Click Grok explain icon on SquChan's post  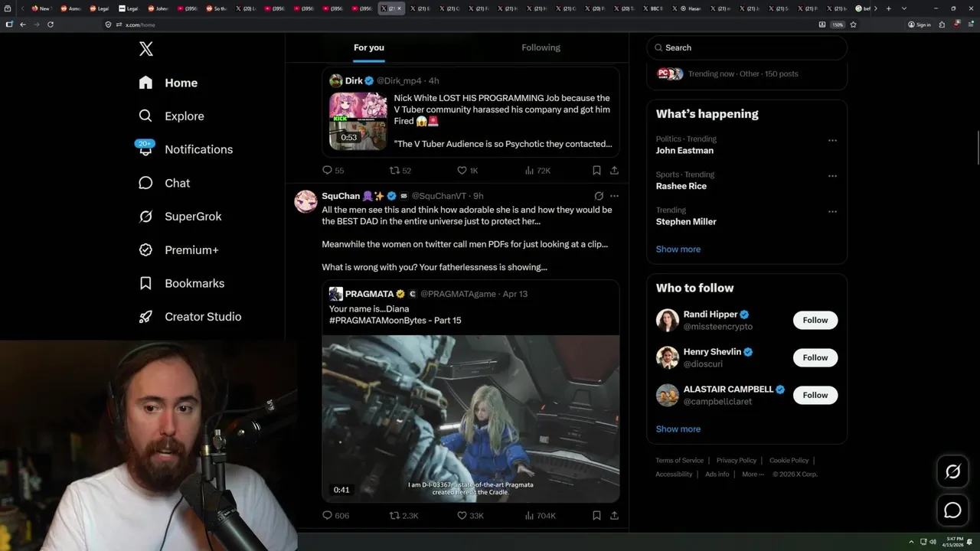click(599, 196)
